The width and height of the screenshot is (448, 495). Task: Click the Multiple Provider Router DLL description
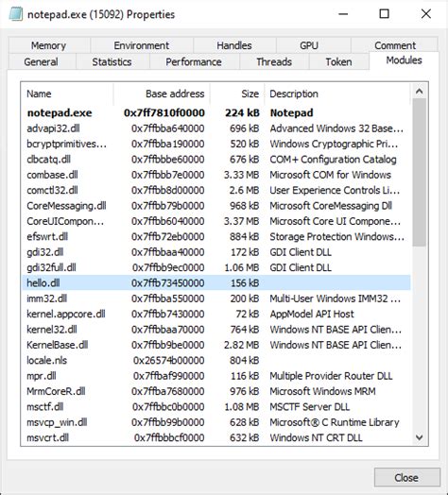(331, 376)
